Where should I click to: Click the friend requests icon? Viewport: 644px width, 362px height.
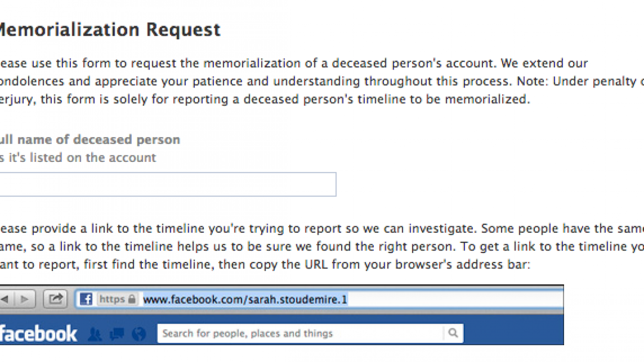(x=95, y=333)
